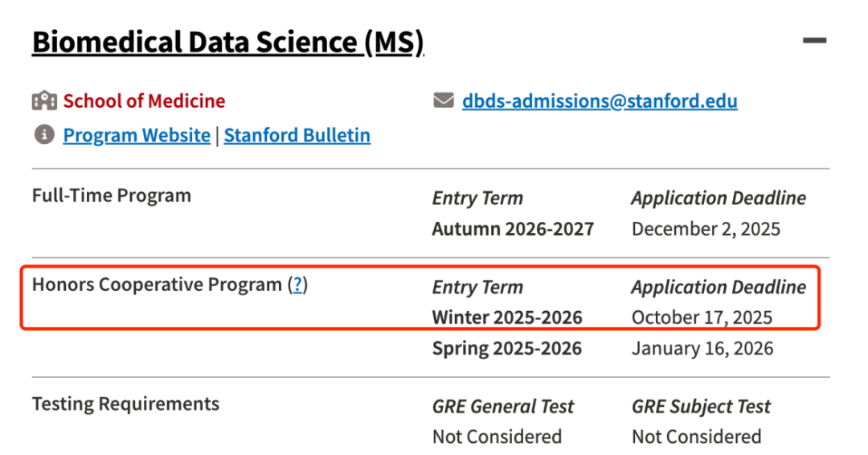
Task: Click the Testing Requirements label
Action: [125, 404]
